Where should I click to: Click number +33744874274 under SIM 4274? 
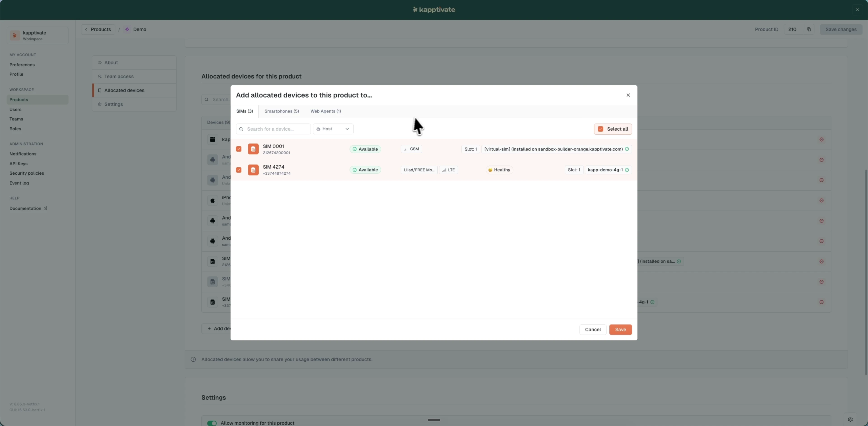pyautogui.click(x=277, y=174)
